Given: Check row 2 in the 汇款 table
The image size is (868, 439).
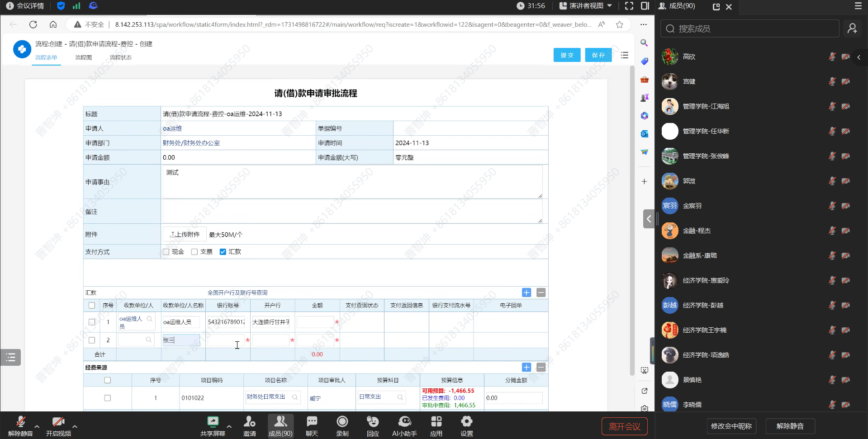Looking at the screenshot, I should pos(92,340).
